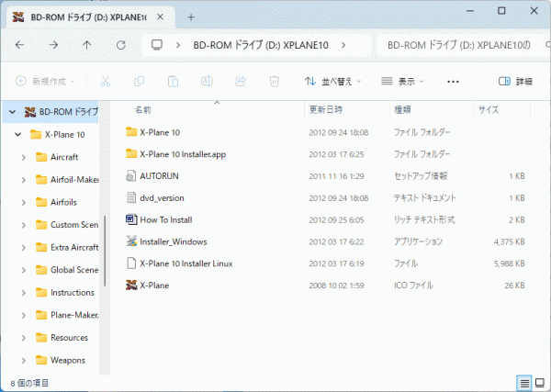Go up one folder level
The image size is (551, 392).
(87, 45)
